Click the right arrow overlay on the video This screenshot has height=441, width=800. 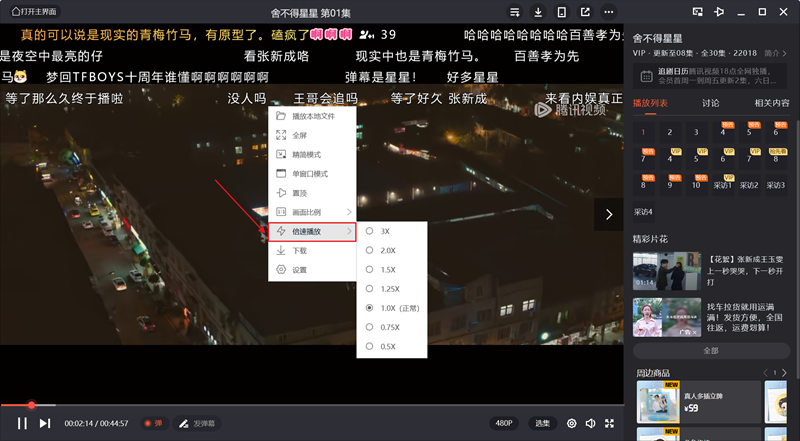(609, 214)
